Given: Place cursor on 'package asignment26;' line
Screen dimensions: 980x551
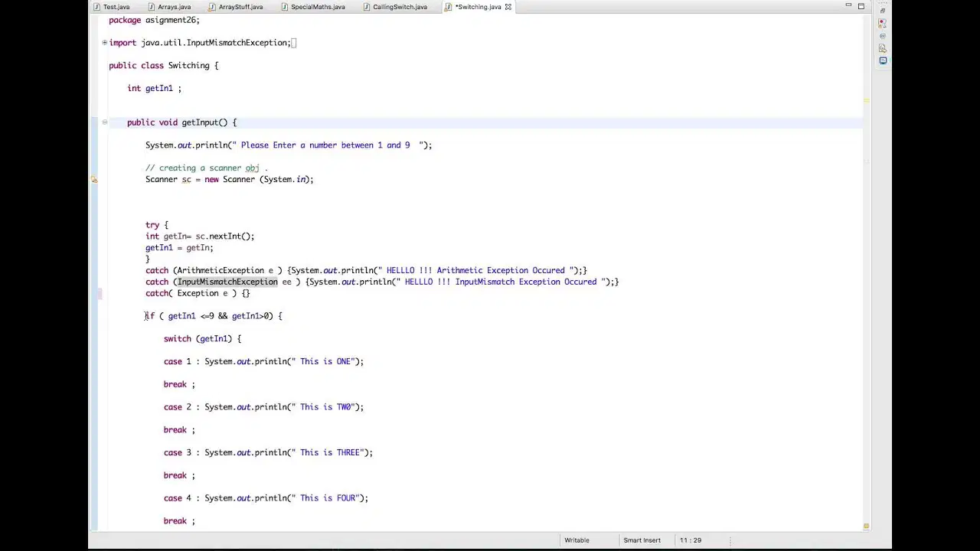Looking at the screenshot, I should tap(154, 20).
